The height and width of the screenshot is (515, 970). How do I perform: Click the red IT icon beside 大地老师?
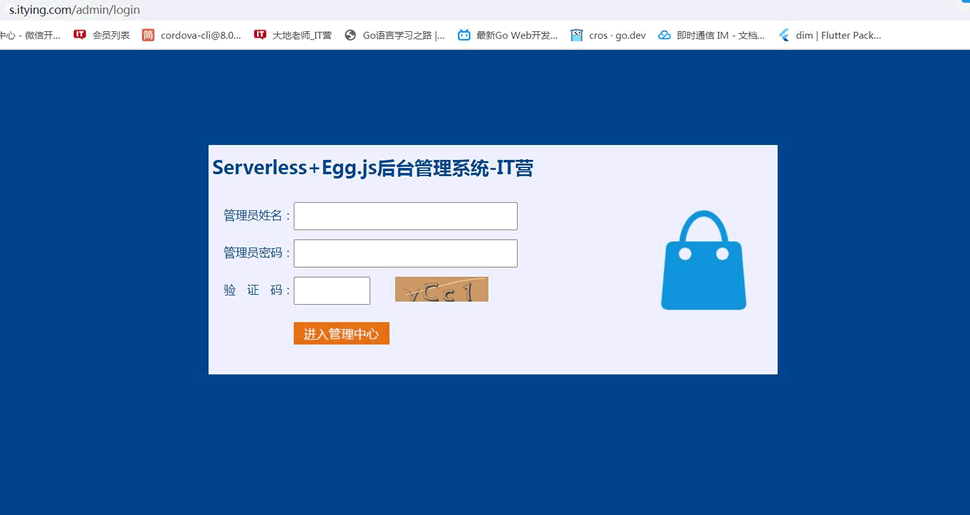click(260, 35)
